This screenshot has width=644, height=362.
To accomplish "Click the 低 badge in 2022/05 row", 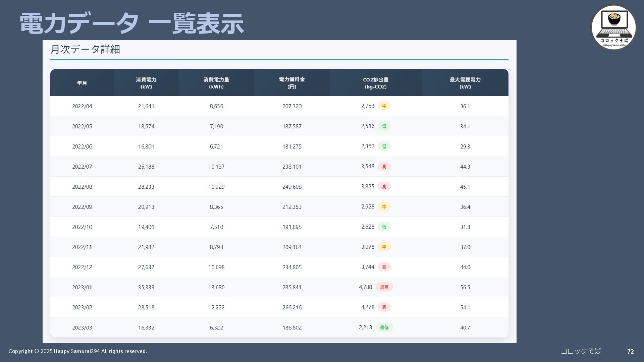I will point(384,126).
